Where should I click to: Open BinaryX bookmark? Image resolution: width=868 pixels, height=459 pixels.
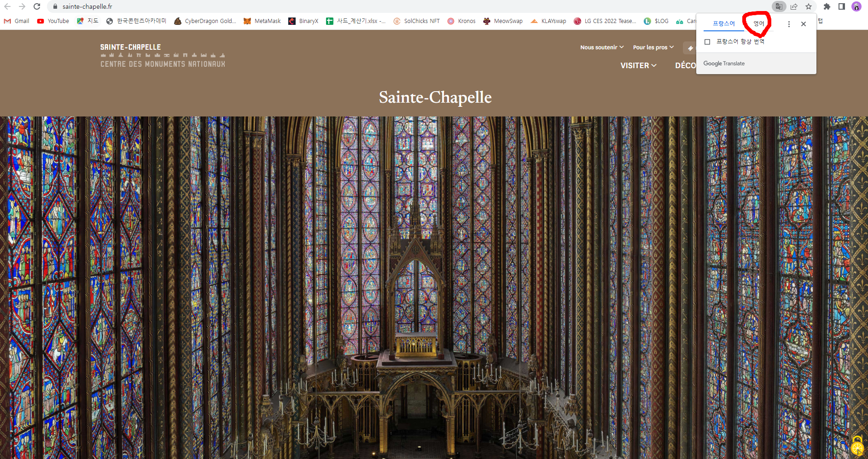303,21
